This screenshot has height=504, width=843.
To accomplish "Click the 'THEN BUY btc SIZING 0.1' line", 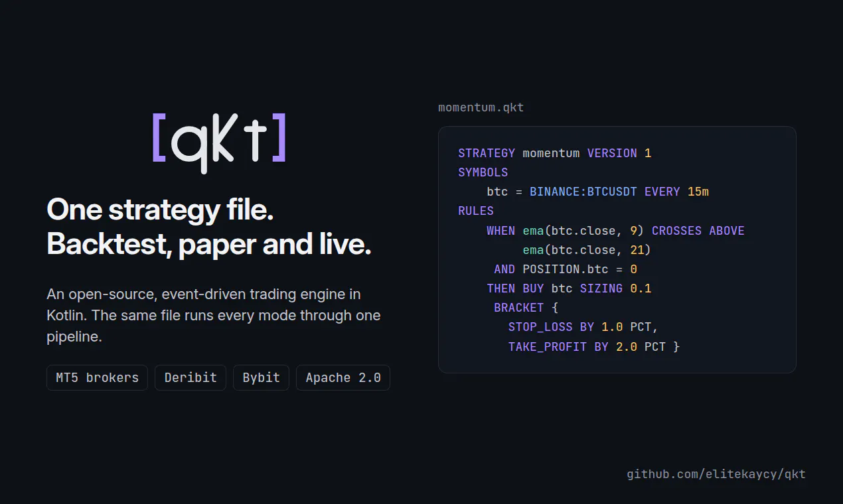I will [x=569, y=288].
